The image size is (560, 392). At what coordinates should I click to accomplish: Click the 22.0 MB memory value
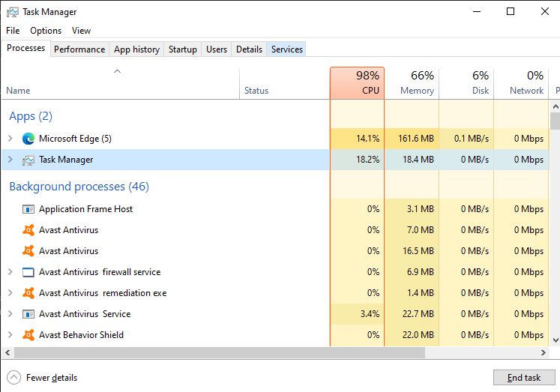(418, 335)
